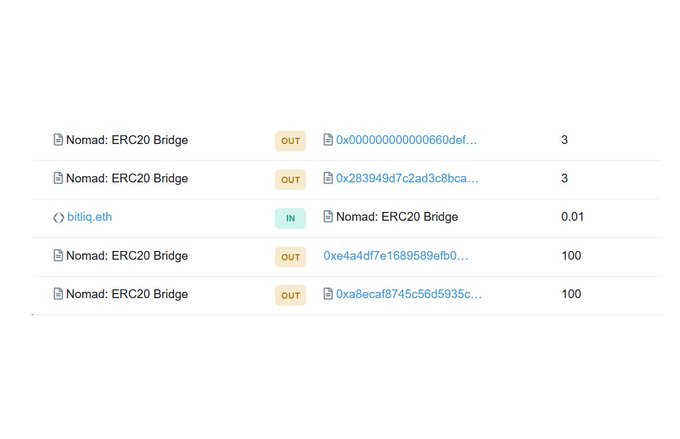This screenshot has height=439, width=680.
Task: Click contract icon beside 0xa8ecaf8745c56d5935c address
Action: (328, 295)
